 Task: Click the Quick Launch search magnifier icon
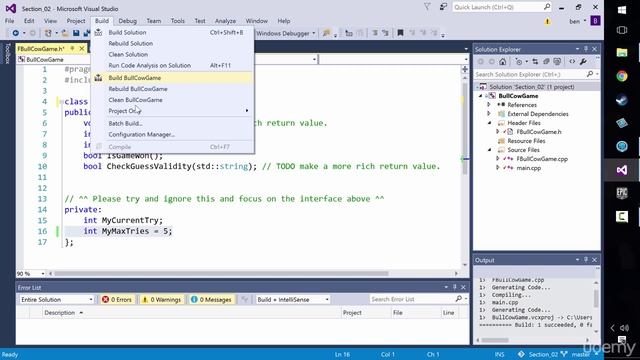pyautogui.click(x=547, y=7)
